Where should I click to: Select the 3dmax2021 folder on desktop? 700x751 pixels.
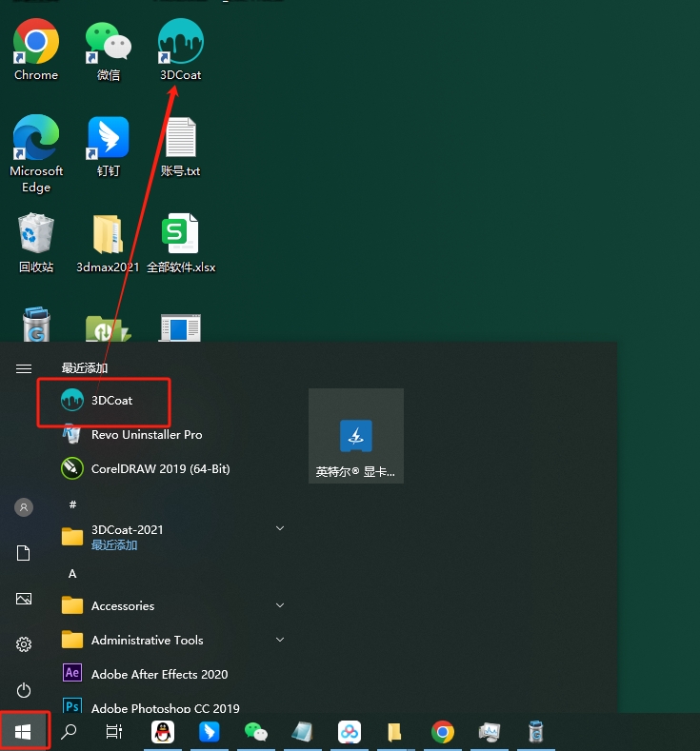click(x=108, y=243)
